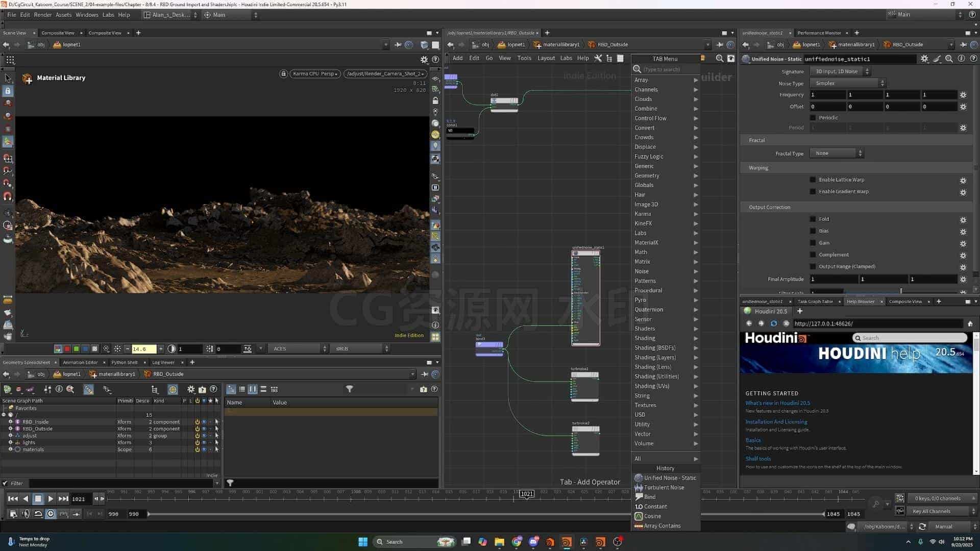Click the Material Library node icon in viewport
980x551 pixels.
coord(28,79)
